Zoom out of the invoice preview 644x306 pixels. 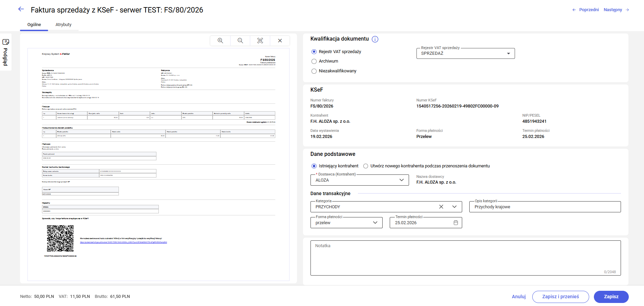[x=240, y=41]
